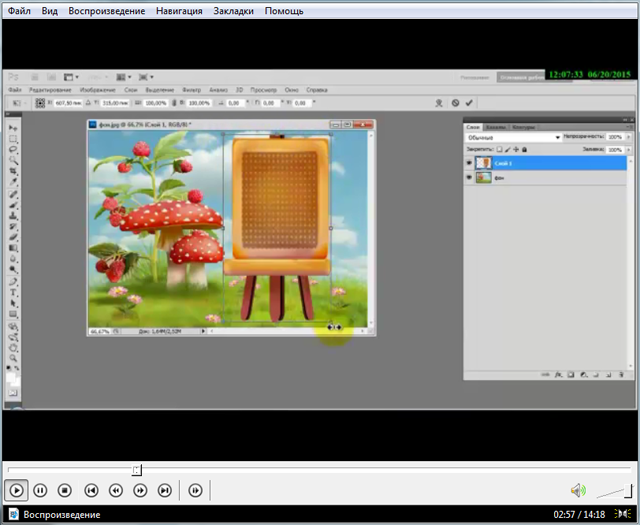Select the Слой 1 layer thumbnail
Screen dimensions: 640x525
pyautogui.click(x=484, y=162)
